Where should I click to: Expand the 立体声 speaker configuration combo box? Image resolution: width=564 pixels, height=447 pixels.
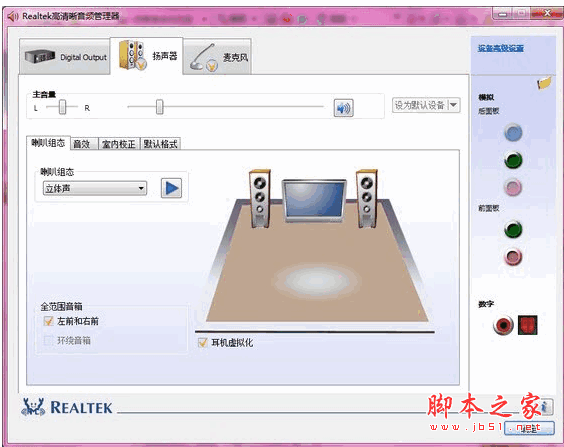95,188
